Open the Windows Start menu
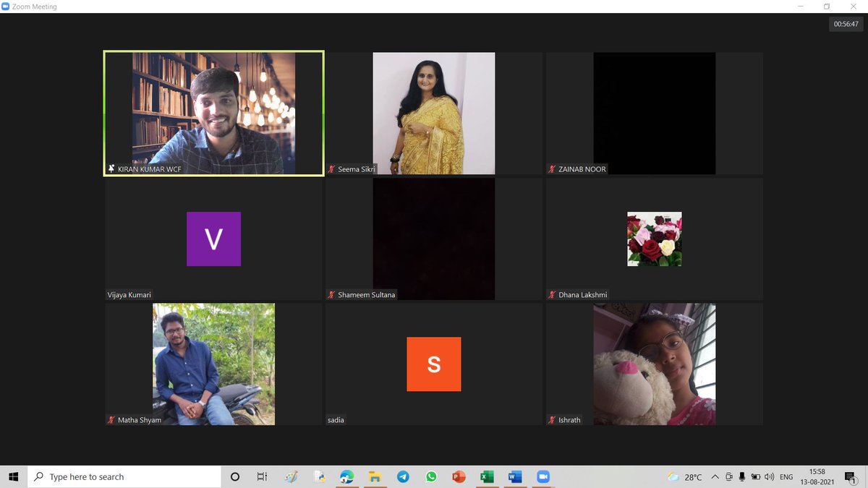This screenshot has width=868, height=488. pyautogui.click(x=13, y=476)
